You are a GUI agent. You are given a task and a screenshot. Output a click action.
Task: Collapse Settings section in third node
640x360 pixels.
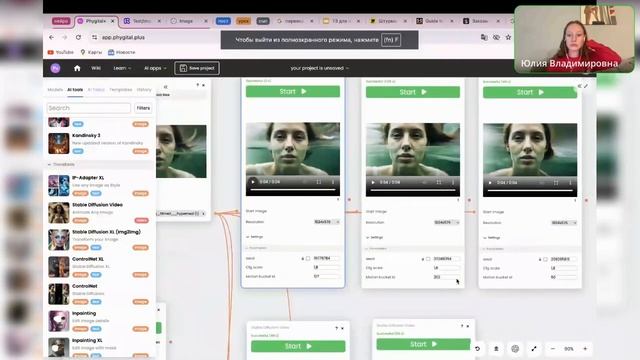pos(492,238)
